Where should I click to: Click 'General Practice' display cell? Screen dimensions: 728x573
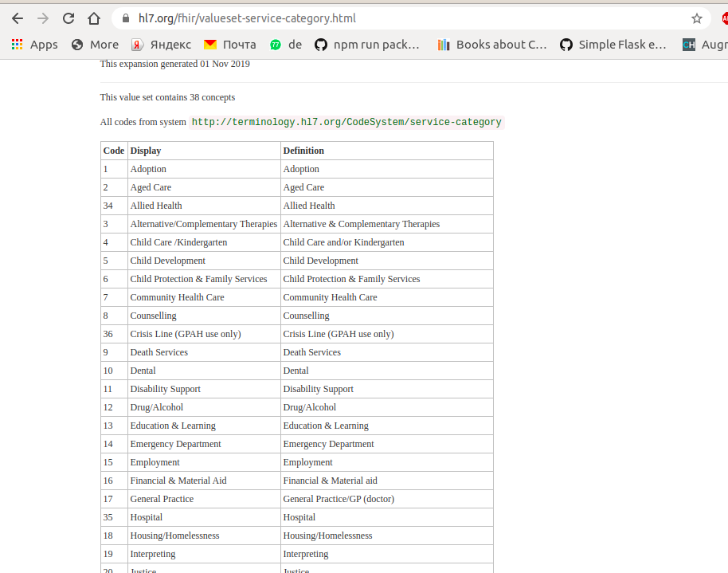[x=204, y=499]
